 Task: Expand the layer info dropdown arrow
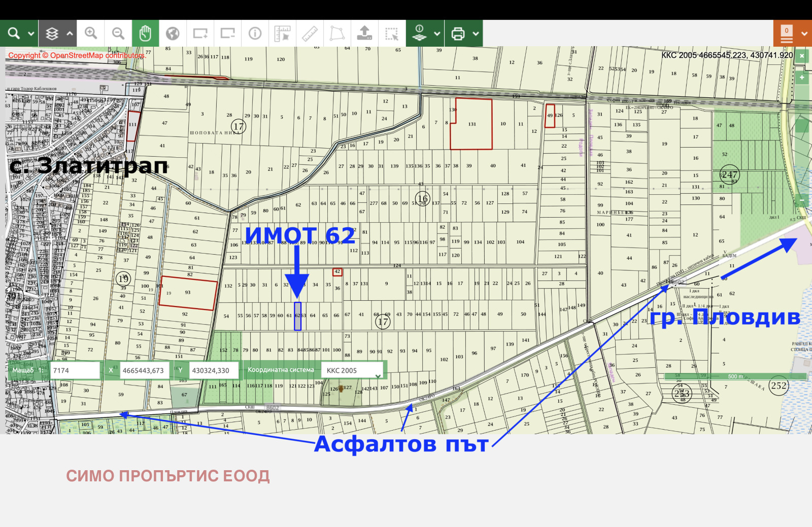(437, 34)
